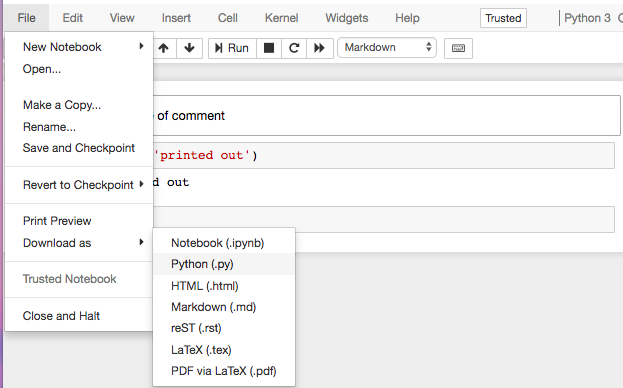This screenshot has width=623, height=388.
Task: Restart the kernel with the circular arrow icon
Action: (x=294, y=48)
